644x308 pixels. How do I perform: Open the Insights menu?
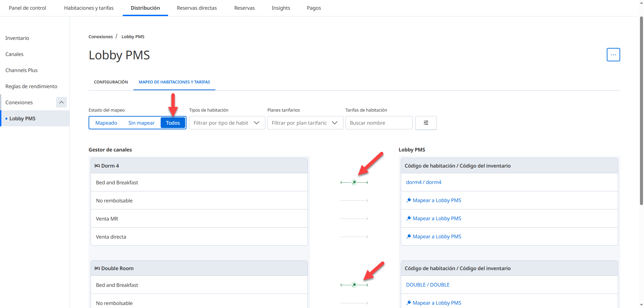point(281,8)
